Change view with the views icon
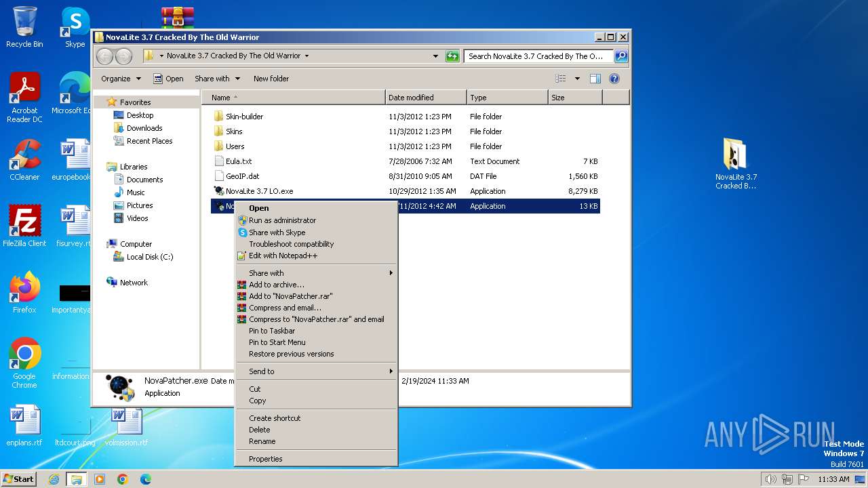Image resolution: width=868 pixels, height=488 pixels. [560, 79]
